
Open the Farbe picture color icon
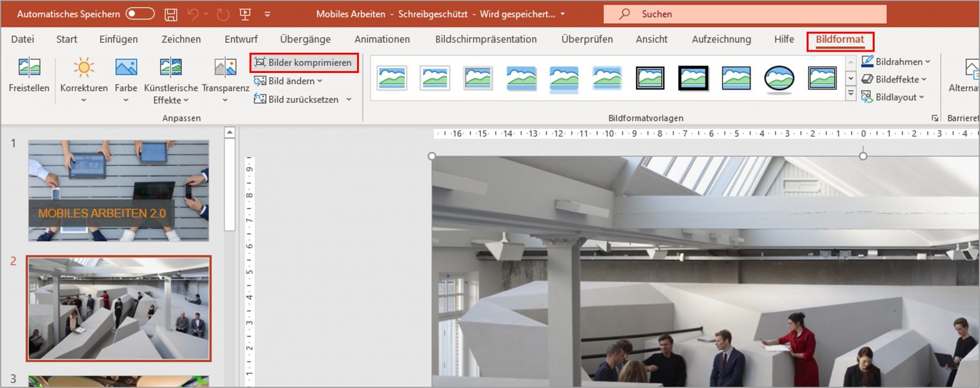pyautogui.click(x=126, y=67)
